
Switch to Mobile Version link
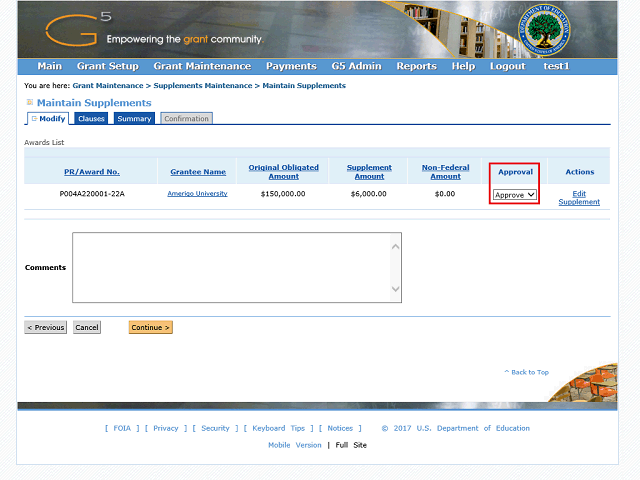click(x=295, y=445)
